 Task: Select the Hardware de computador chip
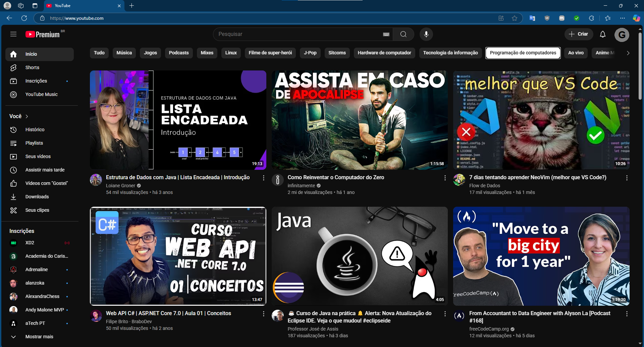pos(384,53)
